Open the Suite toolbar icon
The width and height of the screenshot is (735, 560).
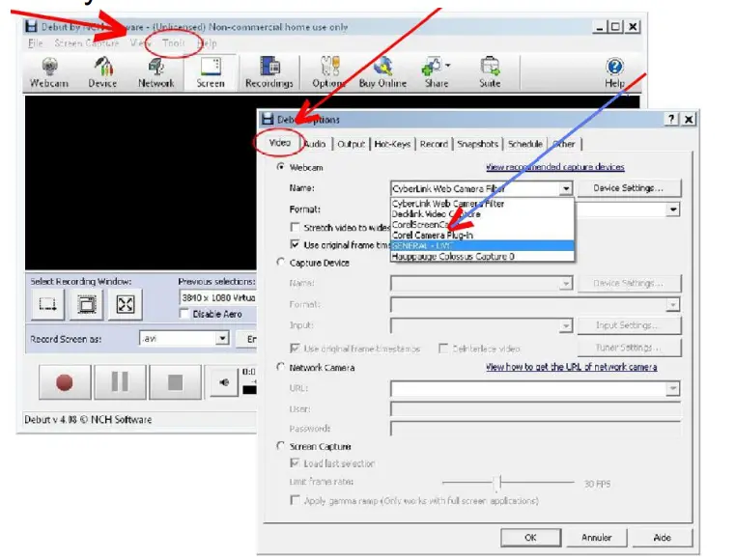click(x=490, y=72)
